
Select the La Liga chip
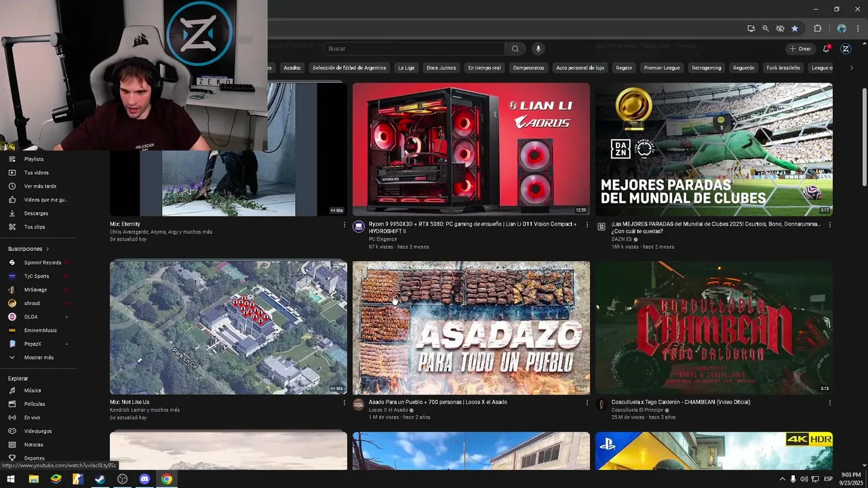click(406, 68)
